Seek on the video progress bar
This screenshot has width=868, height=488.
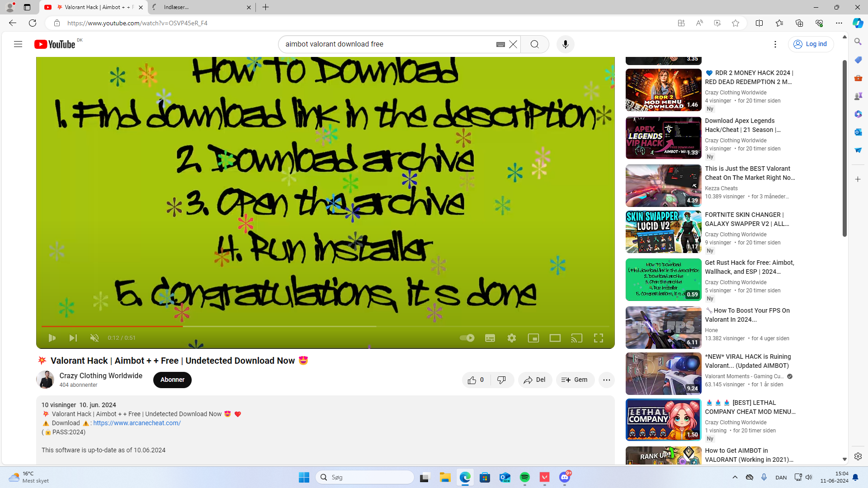[x=316, y=326]
